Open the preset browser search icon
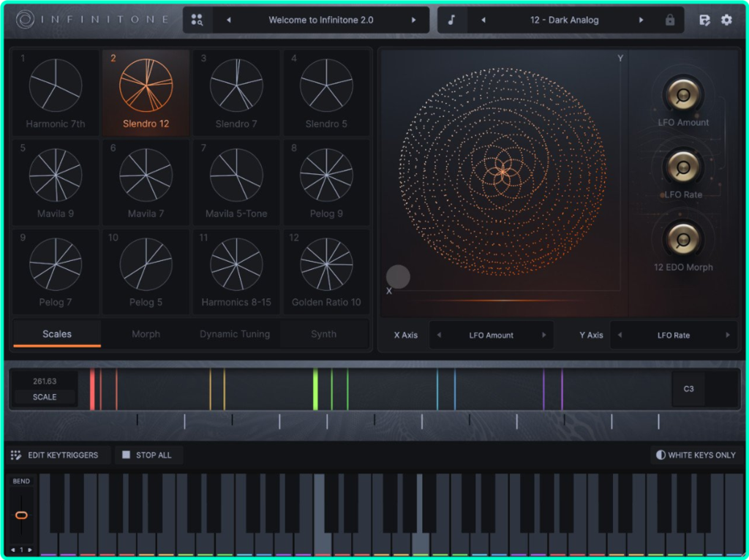749x560 pixels. click(197, 20)
